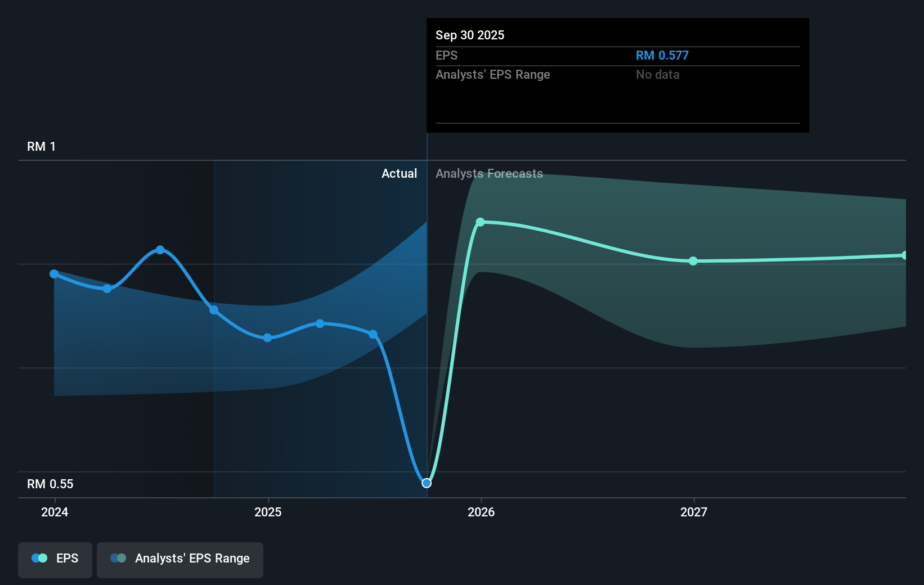Click the 2026 axis label
Viewport: 924px width, 585px height.
coord(480,512)
